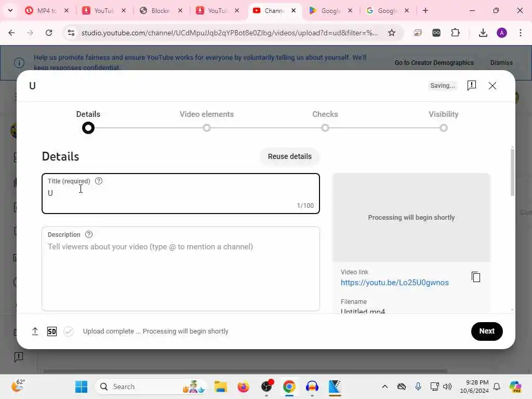The height and width of the screenshot is (399, 532).
Task: Click the incognito-mask extension icon
Action: (x=436, y=33)
